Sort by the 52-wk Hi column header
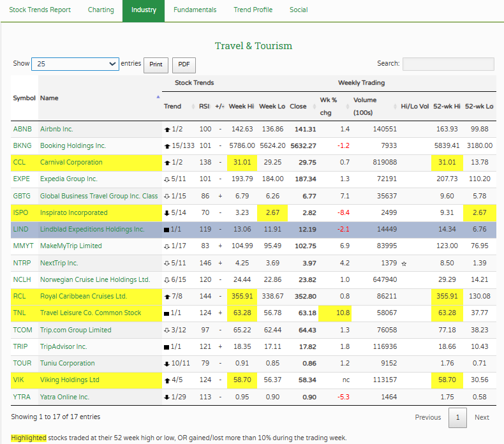 click(447, 106)
